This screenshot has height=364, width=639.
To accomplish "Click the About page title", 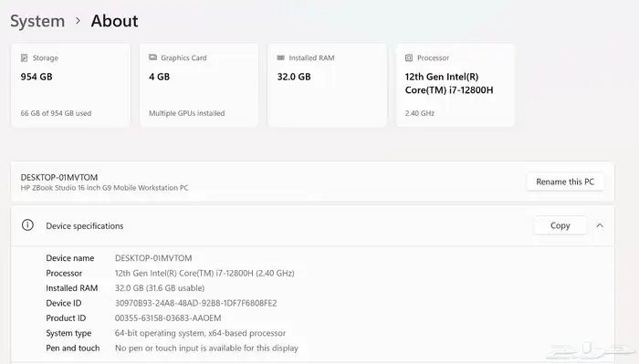I will coord(114,21).
